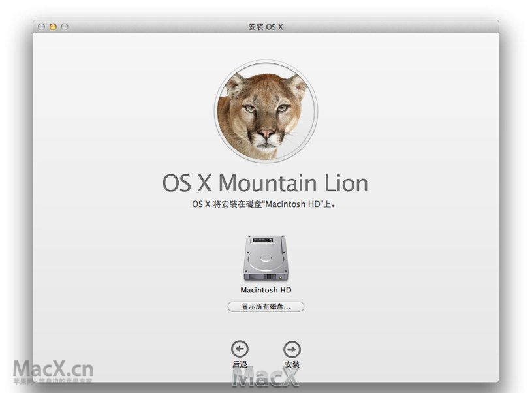The height and width of the screenshot is (393, 532).
Task: Click the gray close window button
Action: (x=41, y=27)
